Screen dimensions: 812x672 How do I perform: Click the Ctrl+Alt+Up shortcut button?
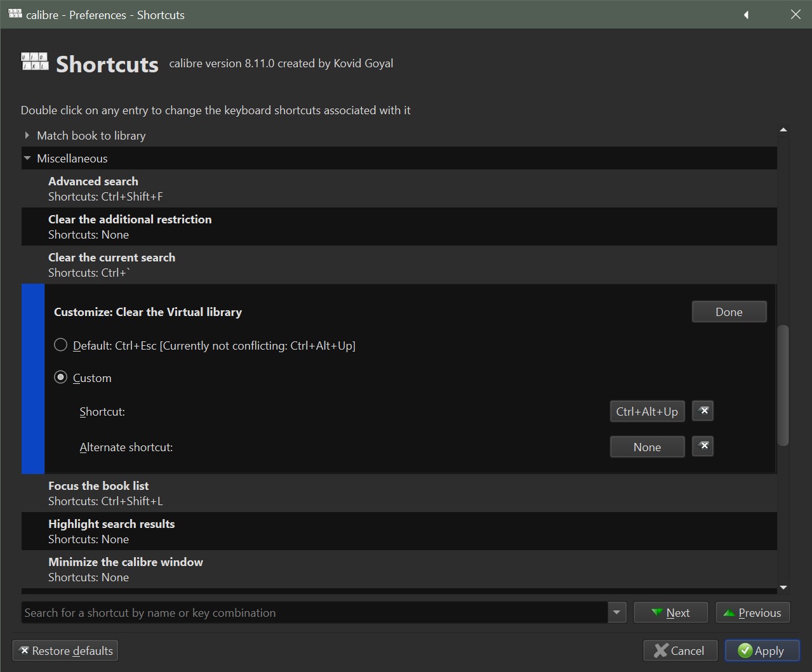tap(646, 411)
